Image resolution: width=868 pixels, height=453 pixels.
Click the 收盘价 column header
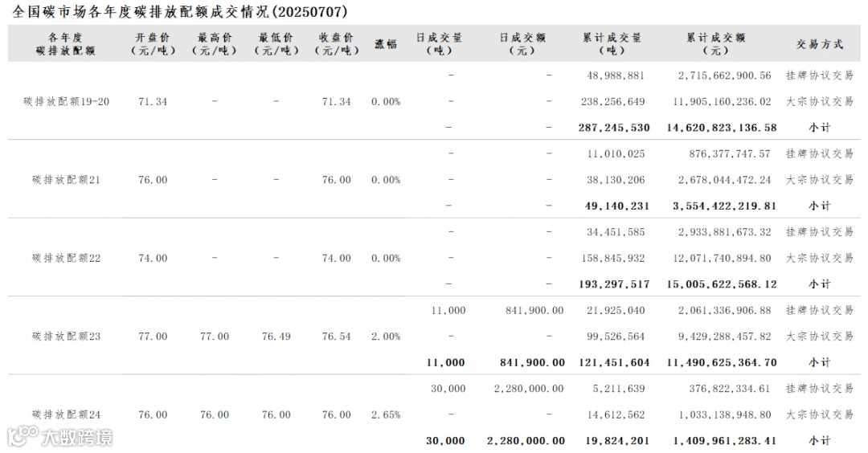[x=336, y=43]
